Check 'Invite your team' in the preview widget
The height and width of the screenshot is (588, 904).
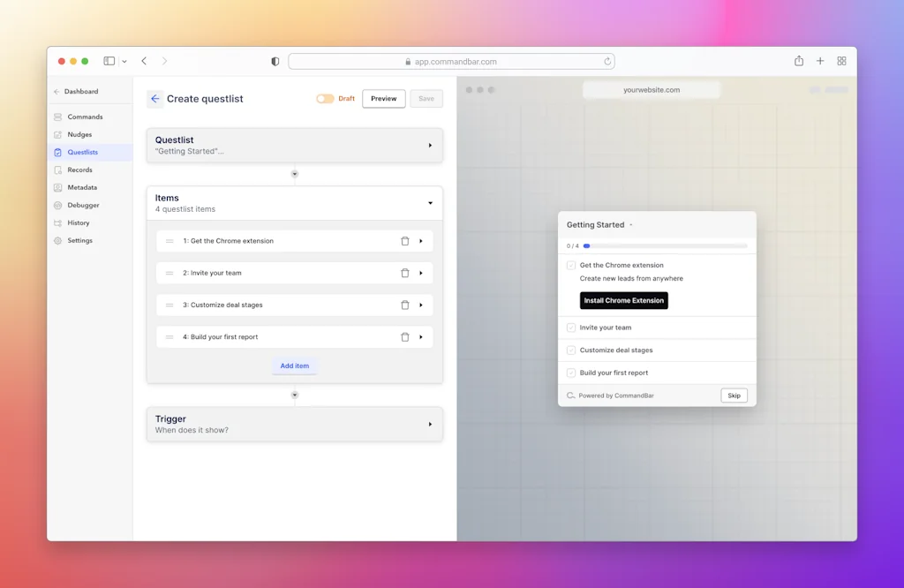point(569,328)
